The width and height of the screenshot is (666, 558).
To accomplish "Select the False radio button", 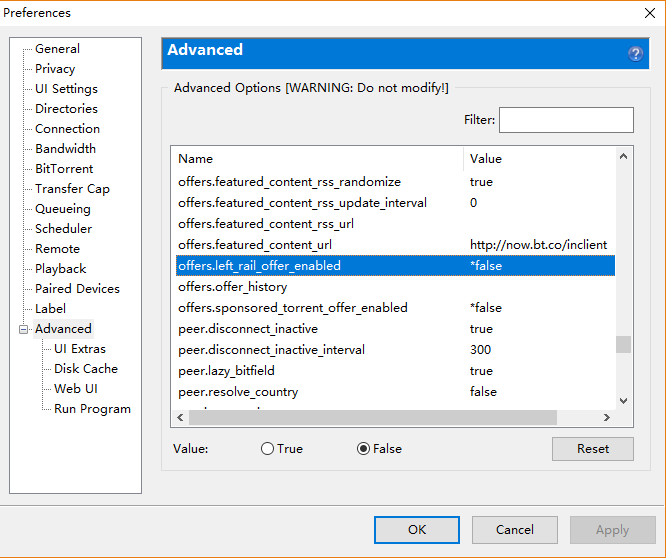I will click(x=363, y=449).
